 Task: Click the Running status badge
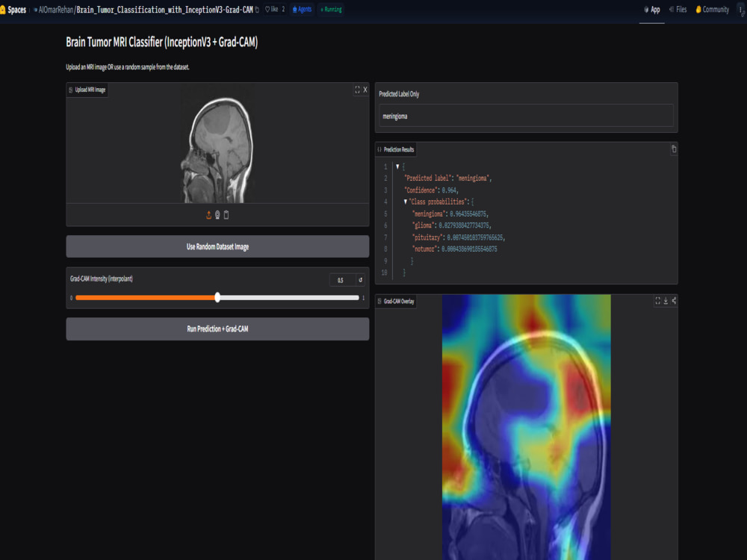click(331, 10)
